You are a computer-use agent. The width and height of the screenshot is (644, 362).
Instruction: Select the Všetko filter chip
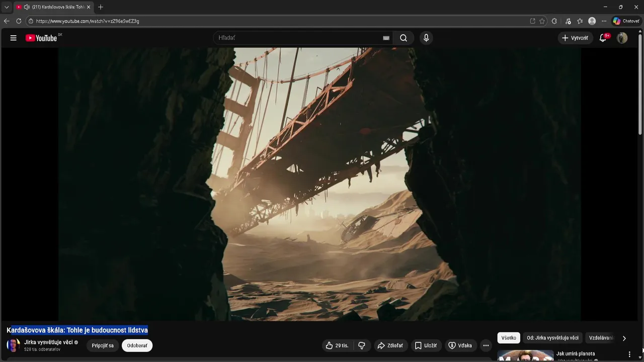click(509, 338)
